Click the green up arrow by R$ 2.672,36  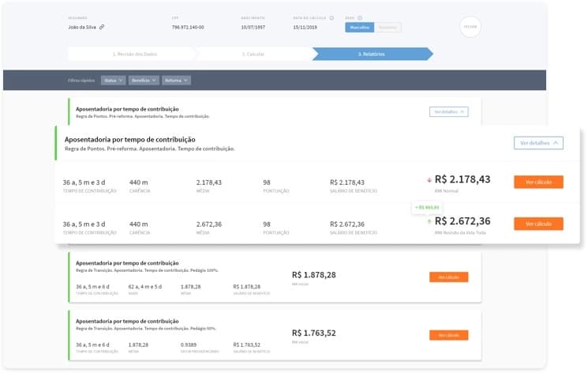tap(429, 221)
